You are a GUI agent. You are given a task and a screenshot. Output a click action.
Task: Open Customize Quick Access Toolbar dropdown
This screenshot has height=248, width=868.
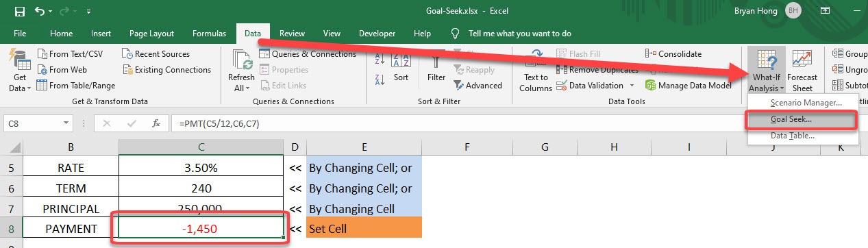89,12
